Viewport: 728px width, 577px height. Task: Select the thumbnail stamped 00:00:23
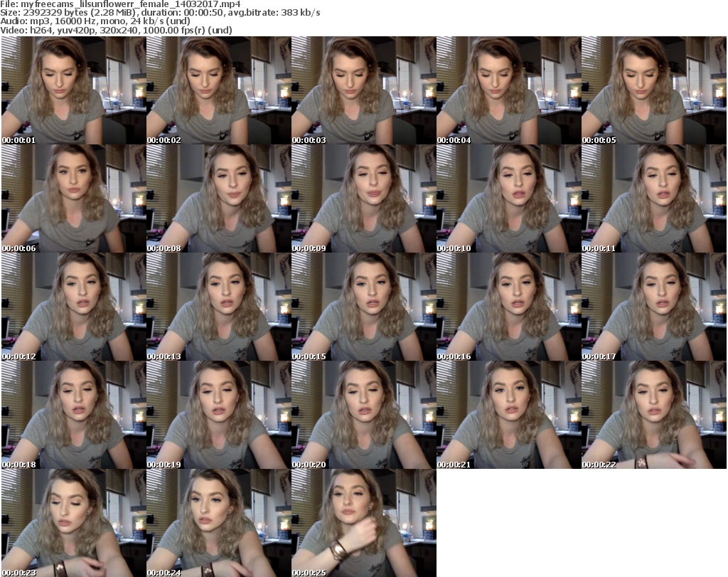click(x=73, y=523)
